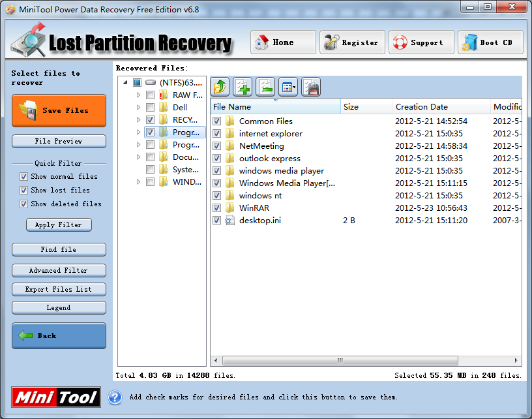
Task: Open the Register button
Action: (x=352, y=42)
